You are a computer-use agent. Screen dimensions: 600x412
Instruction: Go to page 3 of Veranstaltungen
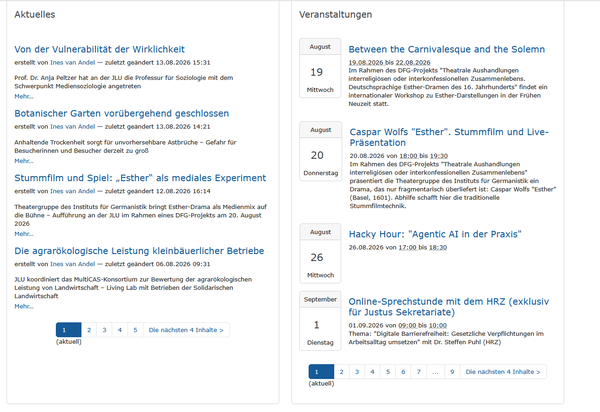pyautogui.click(x=357, y=371)
